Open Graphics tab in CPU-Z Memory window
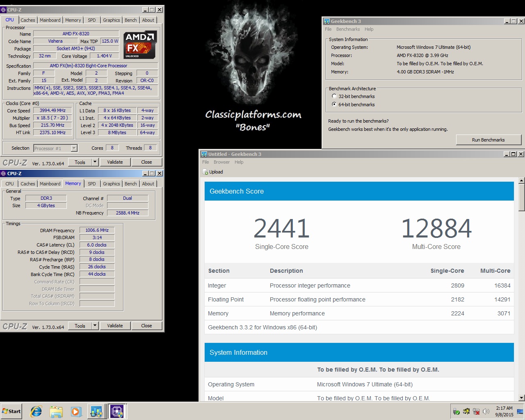This screenshot has width=525, height=420. click(x=112, y=184)
